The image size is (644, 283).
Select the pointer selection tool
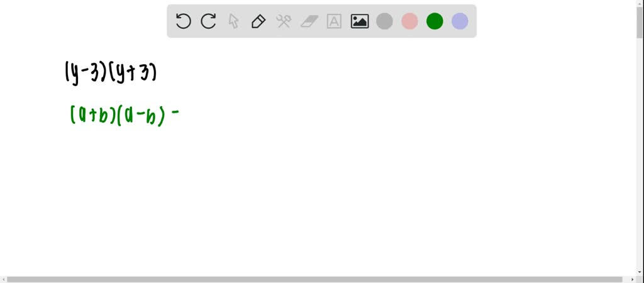(233, 21)
